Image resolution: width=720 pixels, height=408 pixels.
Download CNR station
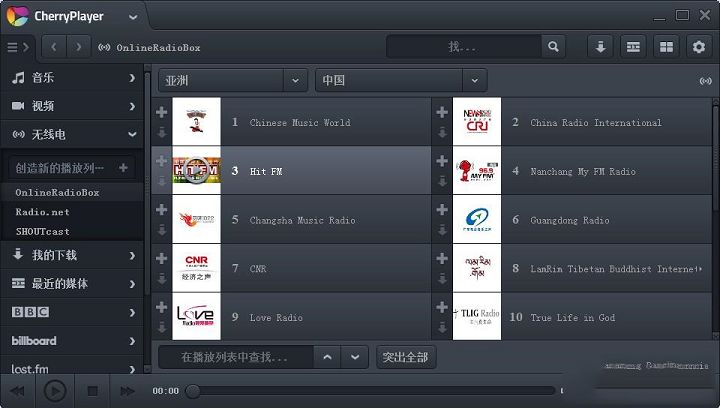[161, 279]
